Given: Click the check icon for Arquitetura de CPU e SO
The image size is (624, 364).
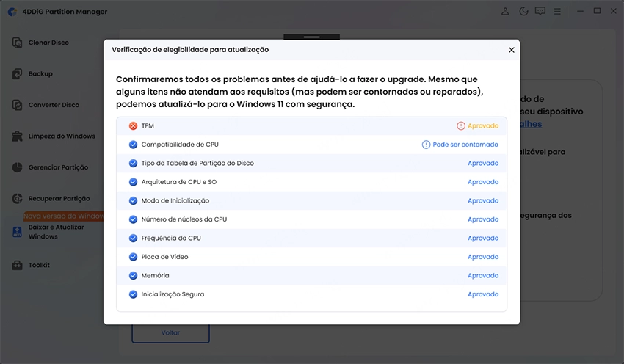Looking at the screenshot, I should point(134,182).
